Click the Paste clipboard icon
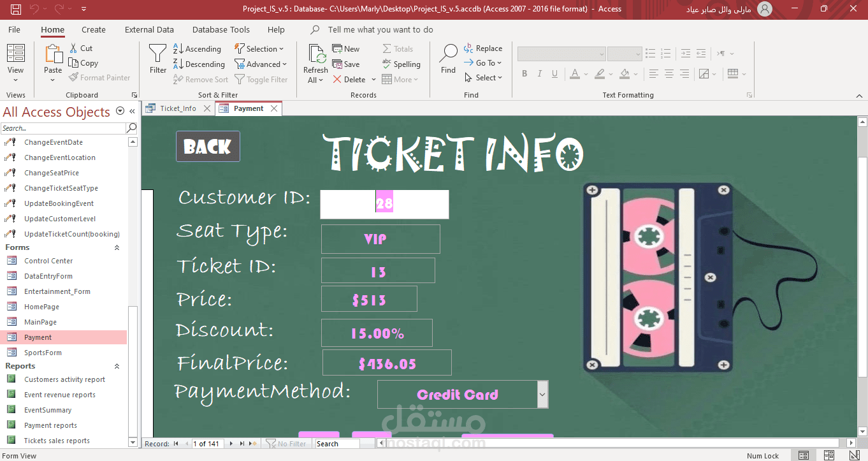 coord(54,54)
